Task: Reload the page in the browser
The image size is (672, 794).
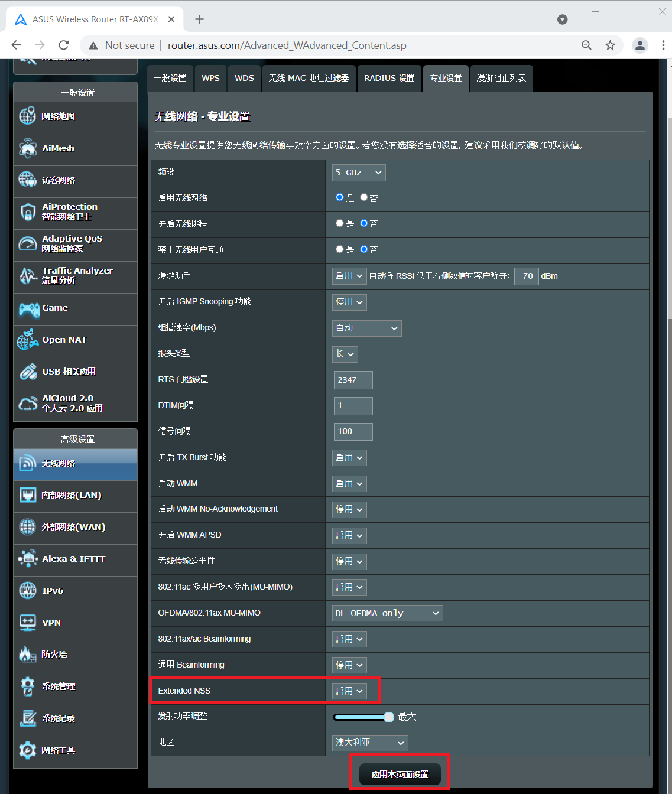Action: (x=64, y=45)
